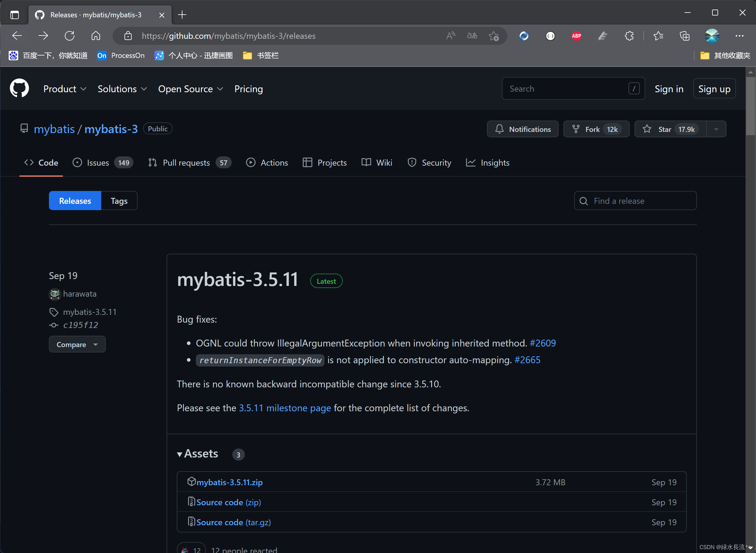Click the browser address bar URL
This screenshot has height=553, width=756.
(229, 36)
